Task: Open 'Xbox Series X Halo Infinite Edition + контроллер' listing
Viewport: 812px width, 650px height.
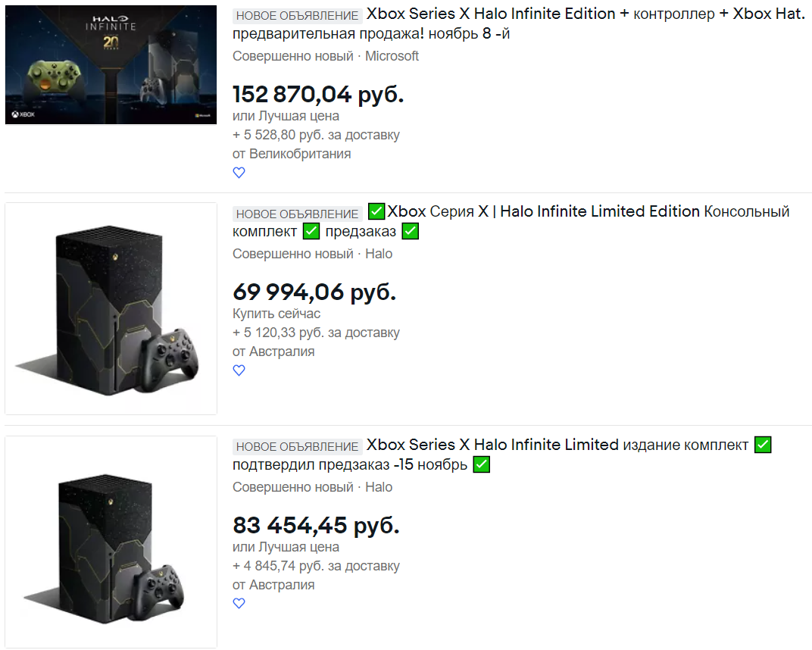Action: [518, 23]
